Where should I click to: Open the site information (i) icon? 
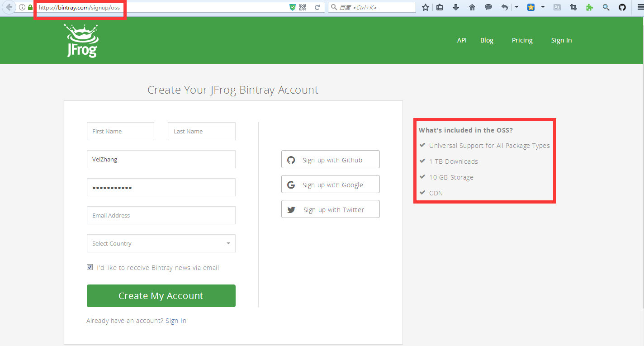[x=22, y=7]
